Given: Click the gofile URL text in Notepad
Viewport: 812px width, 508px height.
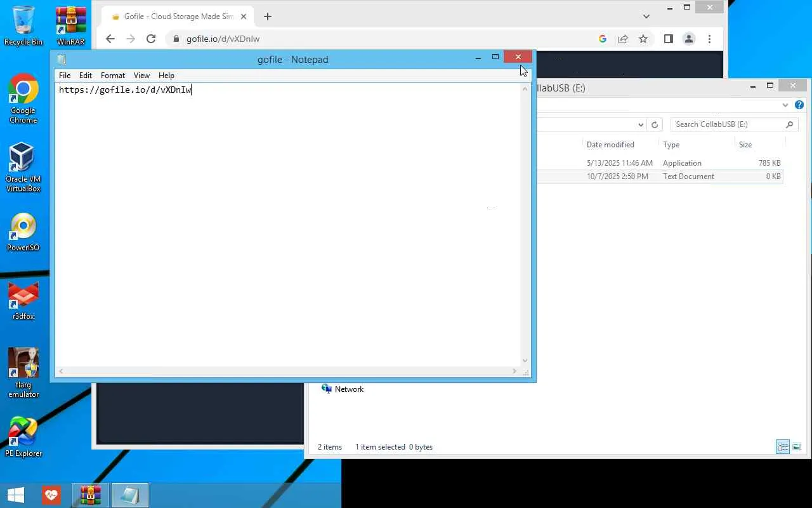Looking at the screenshot, I should click(125, 90).
